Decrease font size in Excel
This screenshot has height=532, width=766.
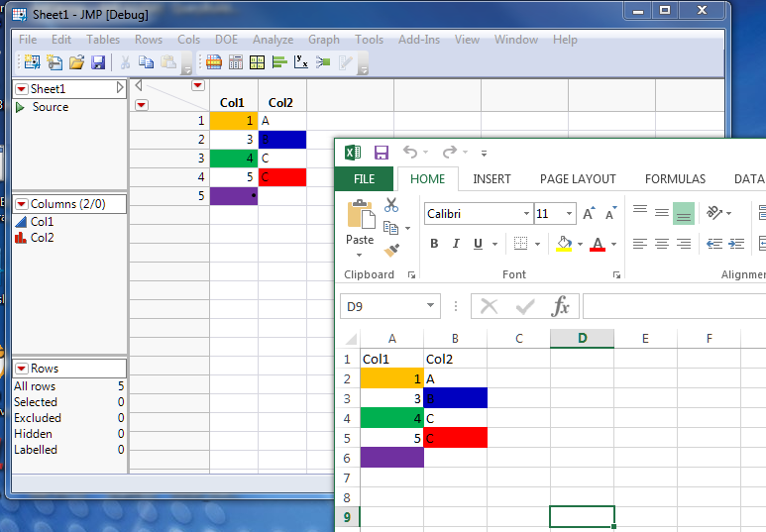[610, 213]
